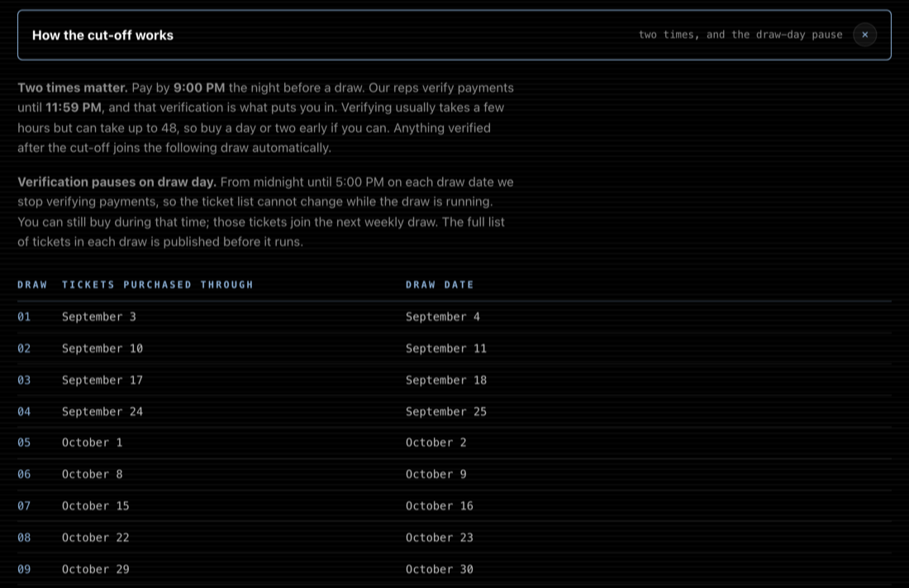This screenshot has height=588, width=909.
Task: Select draw number 03
Action: click(x=24, y=380)
